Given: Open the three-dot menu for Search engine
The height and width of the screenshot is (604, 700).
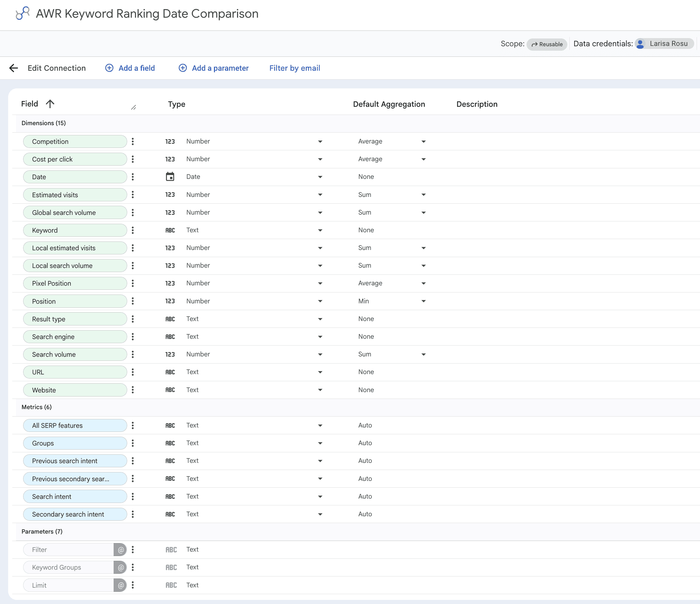Looking at the screenshot, I should (x=133, y=337).
